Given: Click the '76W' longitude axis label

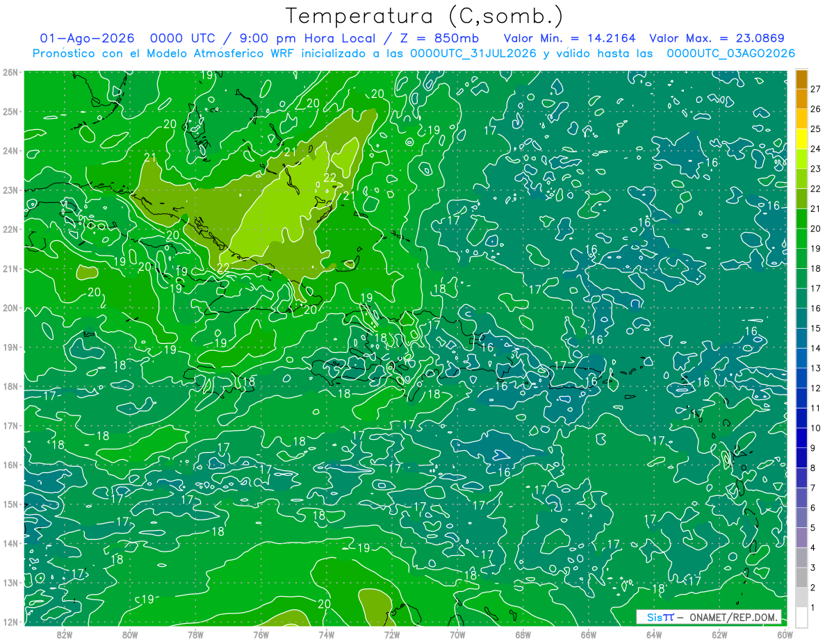Looking at the screenshot, I should (x=261, y=634).
